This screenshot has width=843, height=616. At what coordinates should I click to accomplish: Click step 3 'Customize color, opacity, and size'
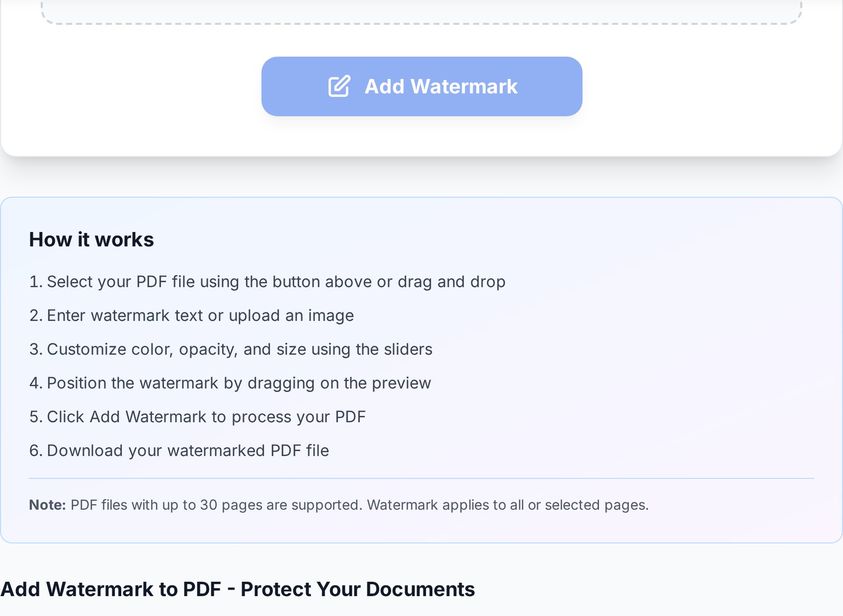pos(231,349)
